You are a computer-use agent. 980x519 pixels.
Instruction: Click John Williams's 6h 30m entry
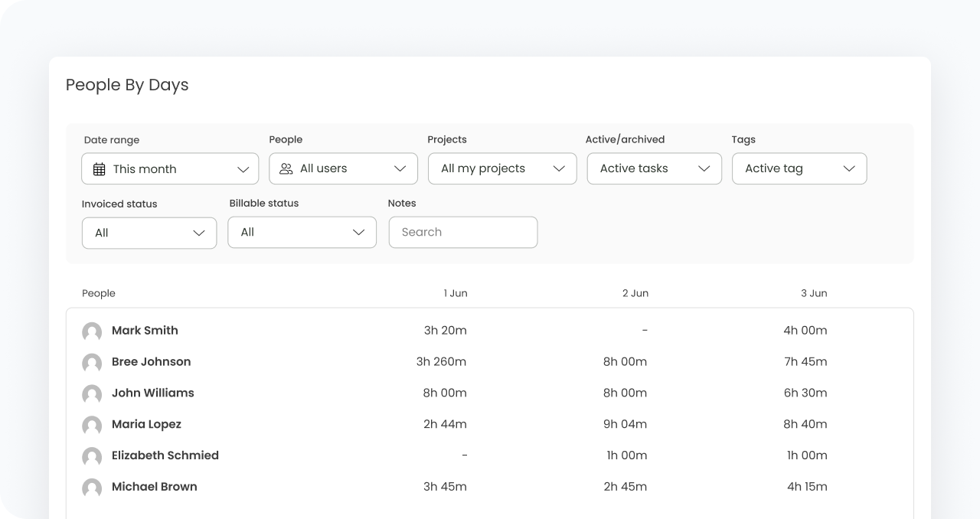805,393
